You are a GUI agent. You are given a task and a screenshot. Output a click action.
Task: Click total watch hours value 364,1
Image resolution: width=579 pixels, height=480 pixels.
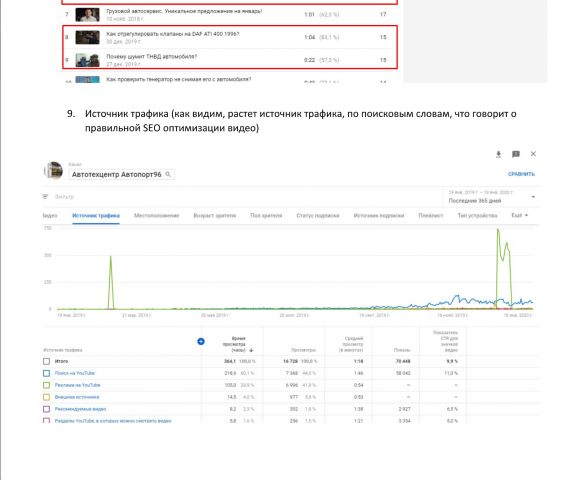[230, 361]
